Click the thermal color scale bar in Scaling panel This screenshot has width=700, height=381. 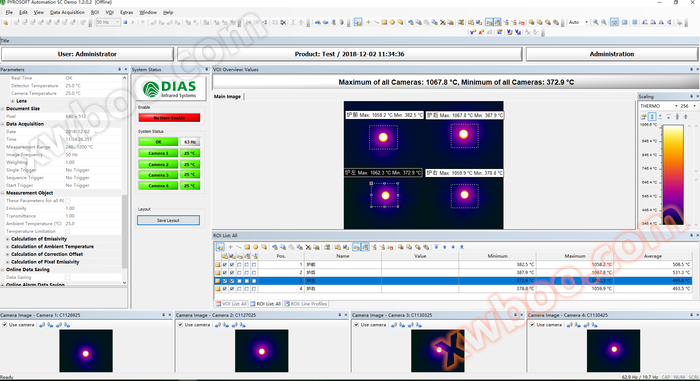point(673,175)
